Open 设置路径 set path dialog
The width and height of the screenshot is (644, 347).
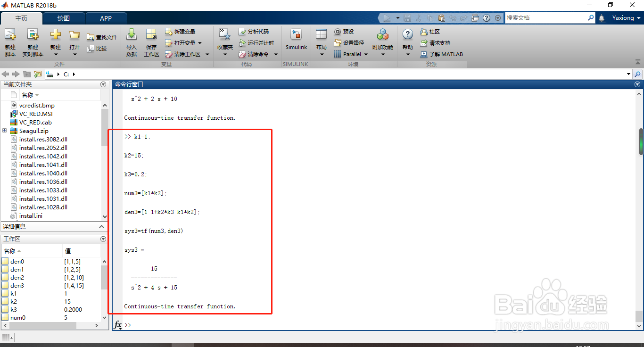point(349,43)
